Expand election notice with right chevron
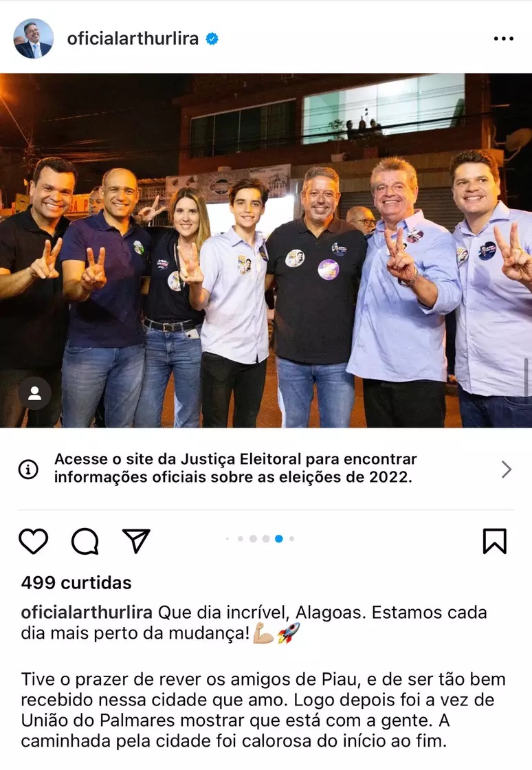This screenshot has height=770, width=532. coord(507,470)
